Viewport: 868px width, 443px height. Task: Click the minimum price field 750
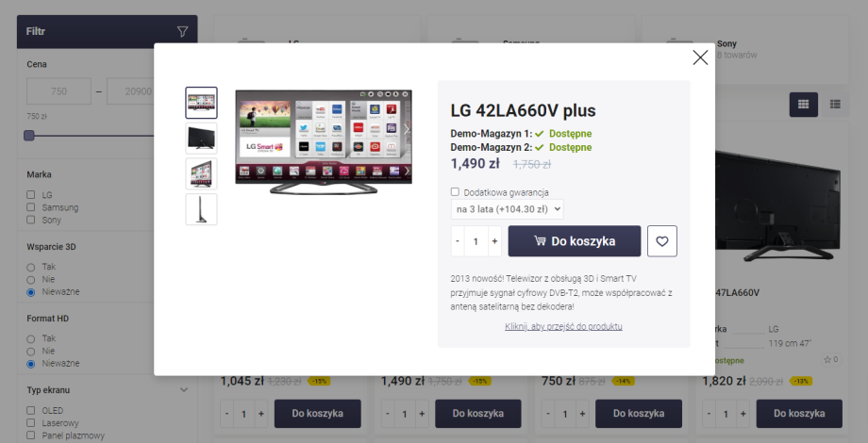[x=58, y=91]
